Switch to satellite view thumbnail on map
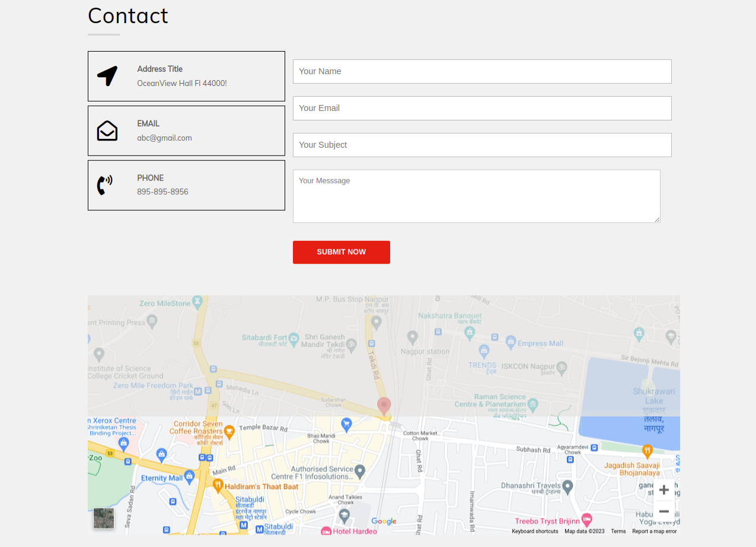 [104, 518]
